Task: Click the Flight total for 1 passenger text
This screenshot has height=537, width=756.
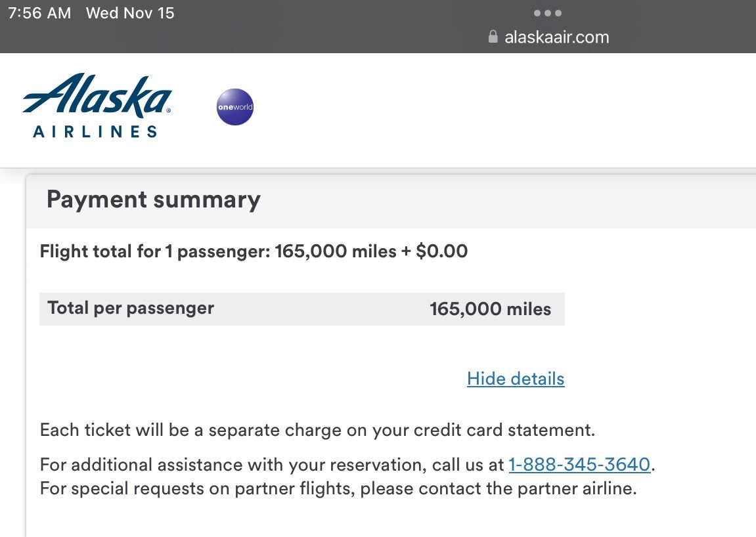Action: pyautogui.click(x=154, y=251)
